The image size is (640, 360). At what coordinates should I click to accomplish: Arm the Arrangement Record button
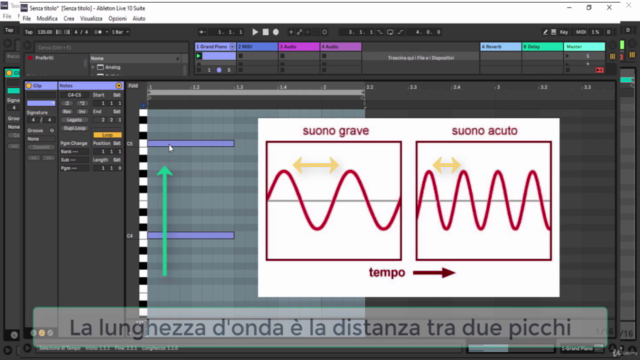tap(276, 32)
